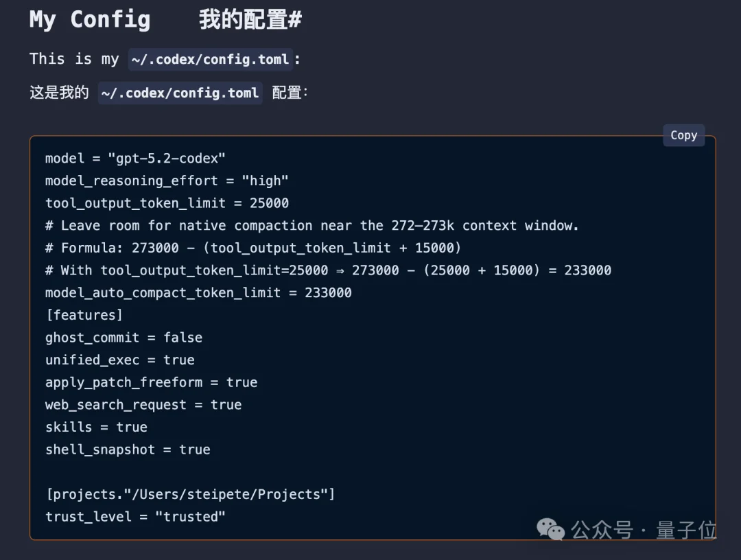
Task: Select the trust_level = "trusted" line
Action: point(130,516)
